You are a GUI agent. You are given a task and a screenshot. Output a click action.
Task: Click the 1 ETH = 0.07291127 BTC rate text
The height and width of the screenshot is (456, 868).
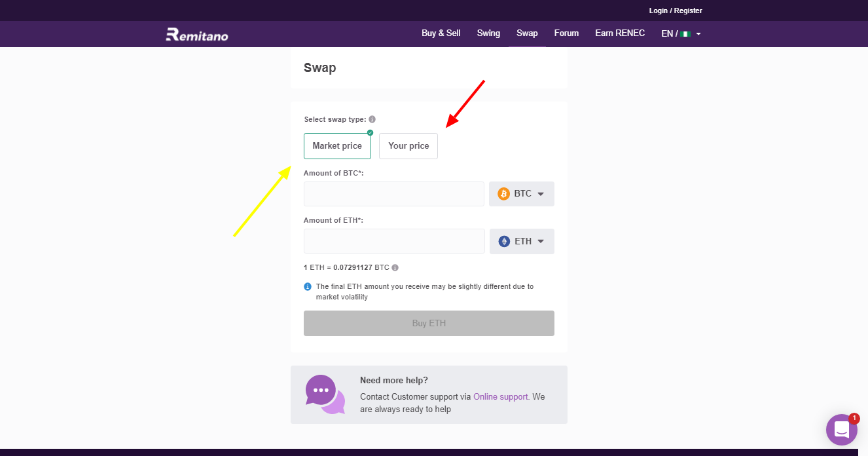pos(346,267)
